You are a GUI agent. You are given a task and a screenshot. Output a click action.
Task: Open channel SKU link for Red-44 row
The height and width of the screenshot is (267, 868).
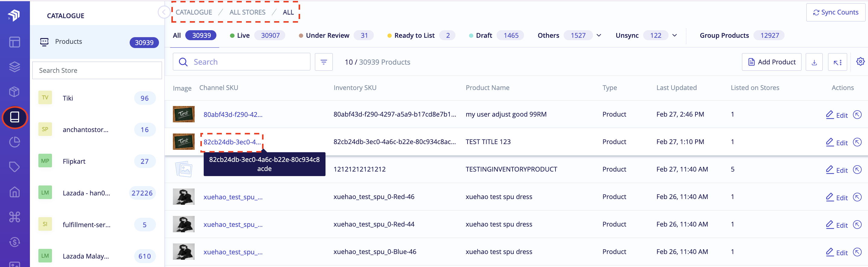tap(233, 225)
